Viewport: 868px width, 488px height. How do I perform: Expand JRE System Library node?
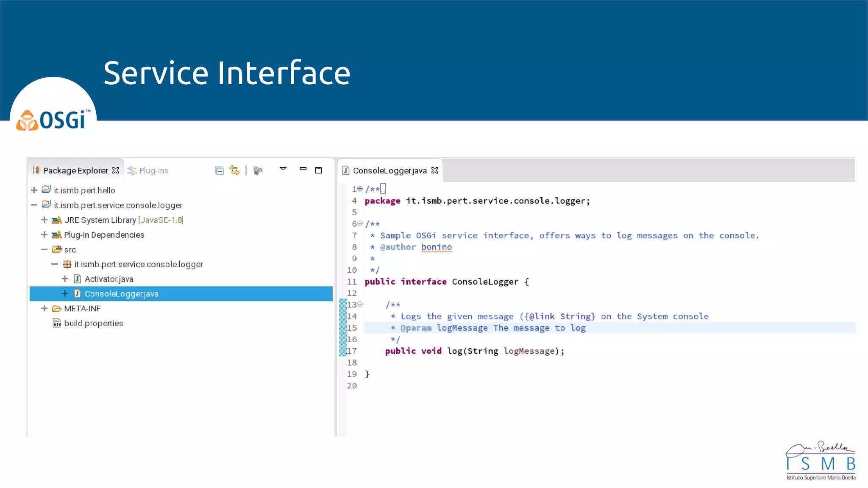(45, 220)
